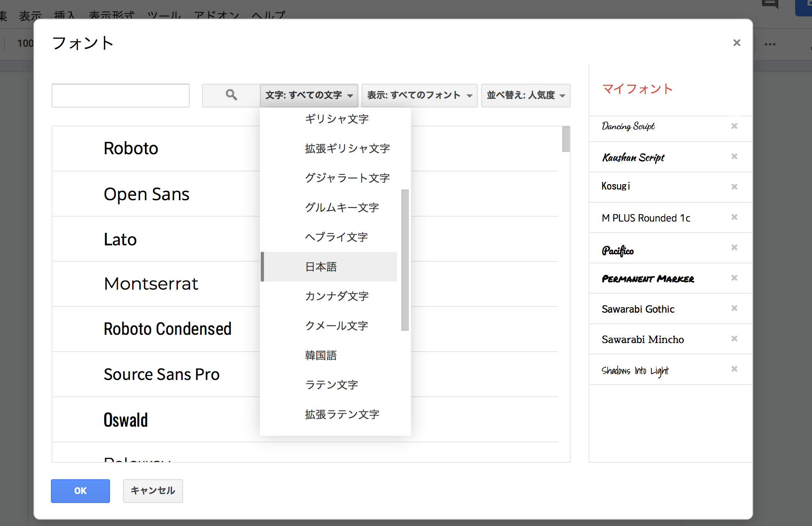Close the font dialog with X
The width and height of the screenshot is (812, 526).
(x=737, y=43)
